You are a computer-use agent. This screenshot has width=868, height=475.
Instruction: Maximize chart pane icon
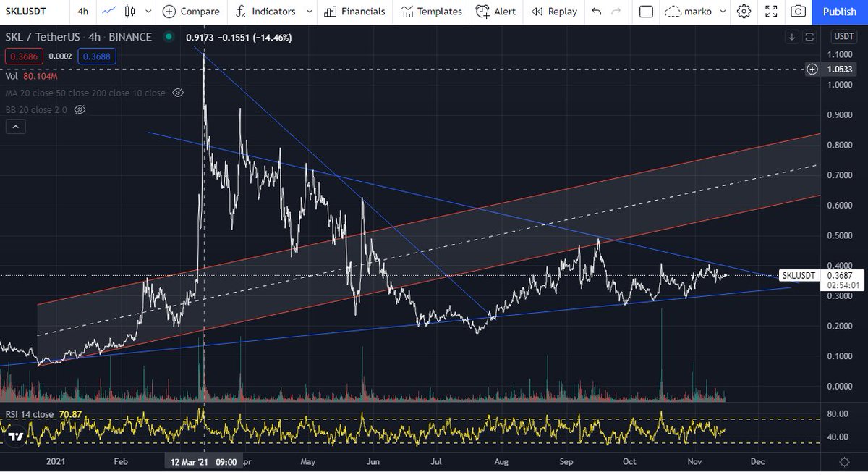(x=809, y=37)
